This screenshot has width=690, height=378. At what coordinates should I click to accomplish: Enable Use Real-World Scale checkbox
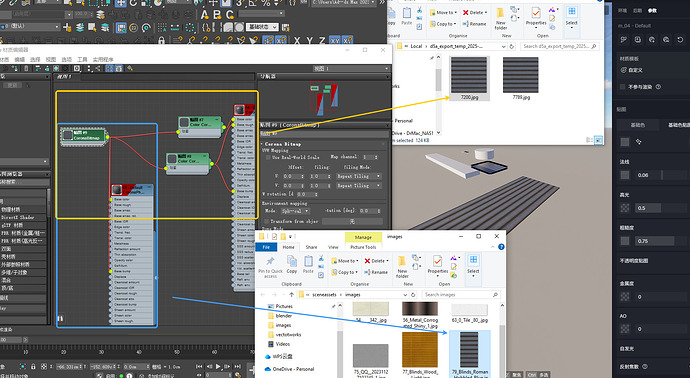point(268,157)
